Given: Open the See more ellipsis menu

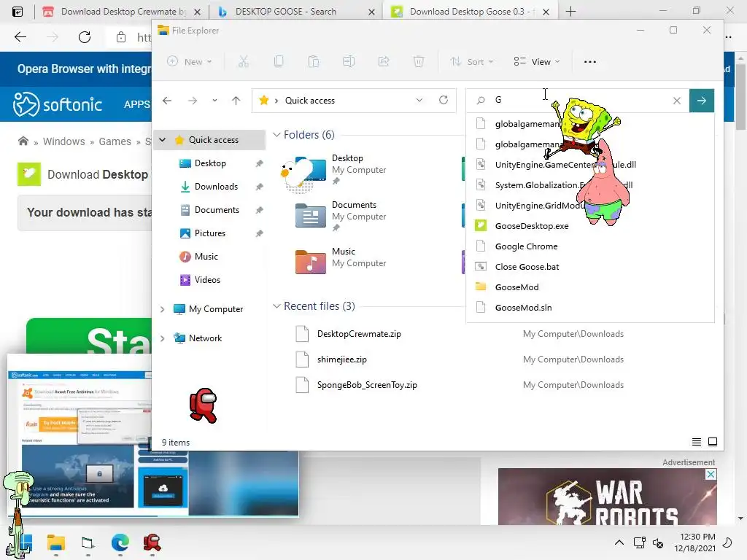Looking at the screenshot, I should [x=589, y=61].
